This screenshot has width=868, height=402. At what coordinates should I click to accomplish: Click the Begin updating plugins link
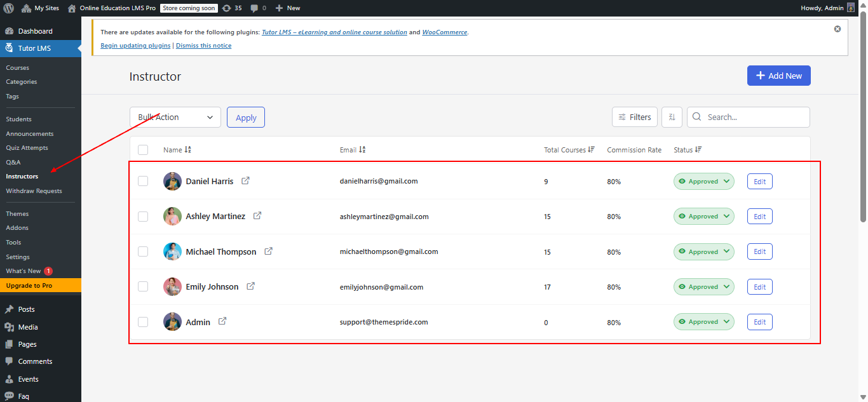click(135, 46)
